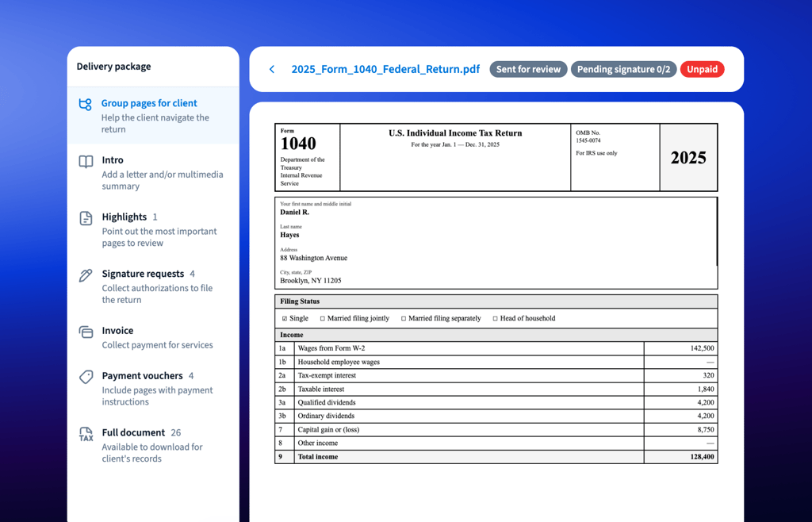Click the Total income row in form
The width and height of the screenshot is (812, 522).
pyautogui.click(x=496, y=457)
